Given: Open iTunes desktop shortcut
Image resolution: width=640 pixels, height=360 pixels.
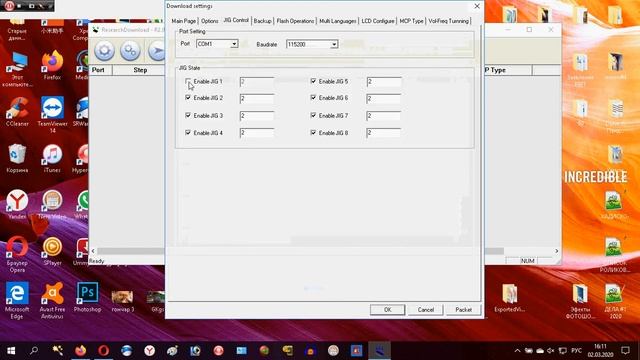Looking at the screenshot, I should coord(52,158).
